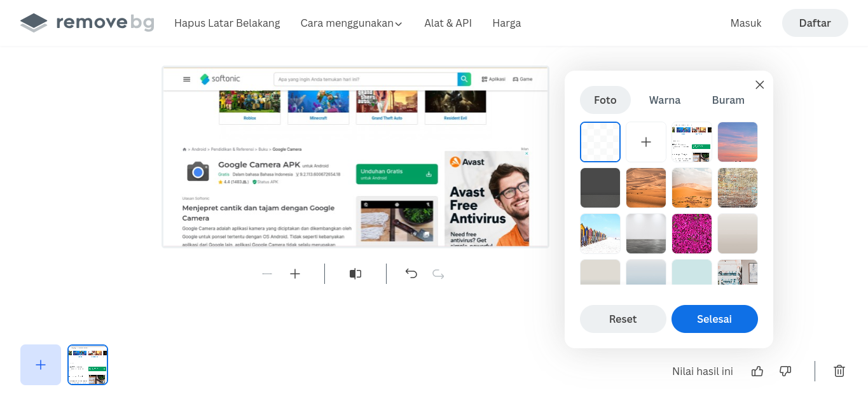Choose the original screenshot as background
868x403 pixels.
[692, 142]
